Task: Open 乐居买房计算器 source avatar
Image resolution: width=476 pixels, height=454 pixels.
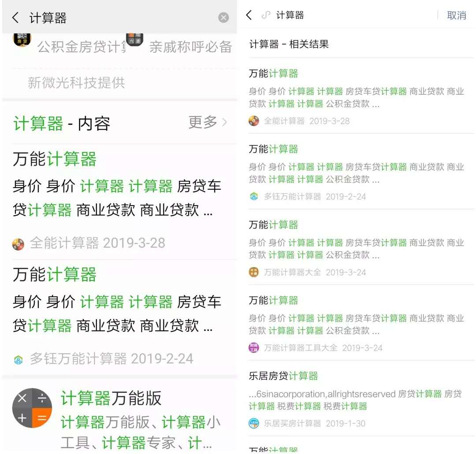Action: [x=254, y=423]
